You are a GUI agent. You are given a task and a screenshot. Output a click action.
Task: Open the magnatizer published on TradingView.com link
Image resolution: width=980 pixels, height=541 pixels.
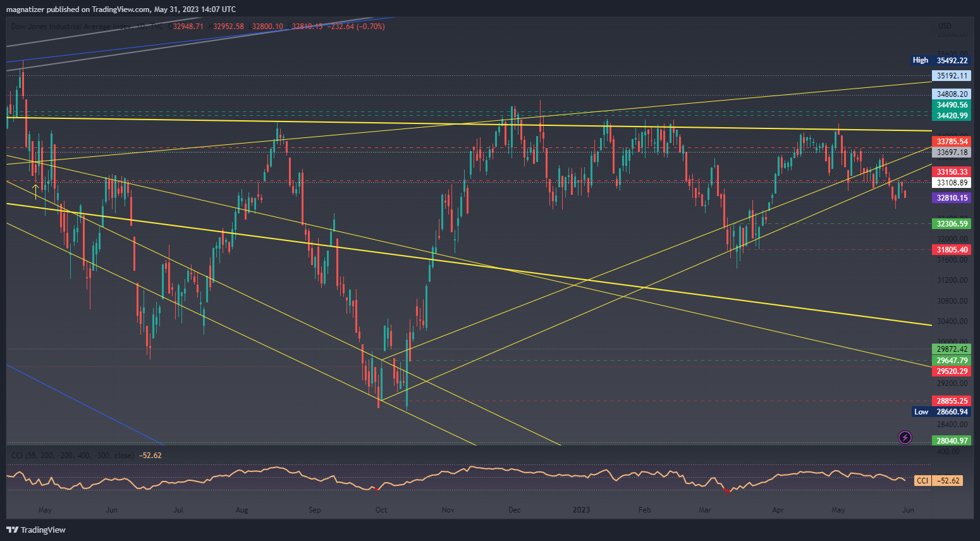121,9
